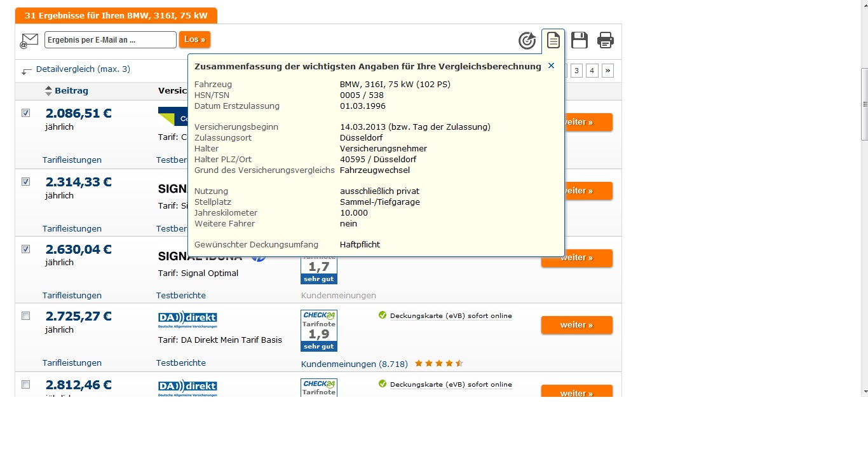This screenshot has height=463, width=868.
Task: Click green checkmark in 2.725,27 € row
Action: click(x=383, y=315)
